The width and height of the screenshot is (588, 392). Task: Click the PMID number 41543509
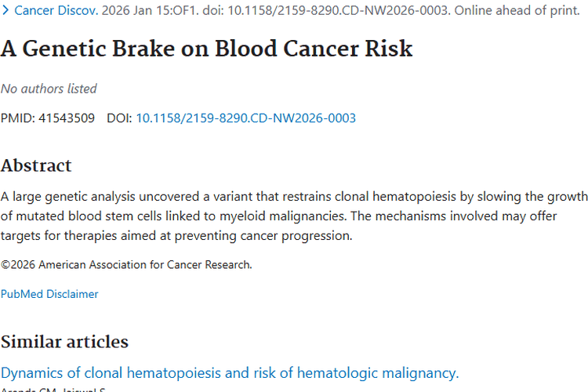pyautogui.click(x=67, y=118)
